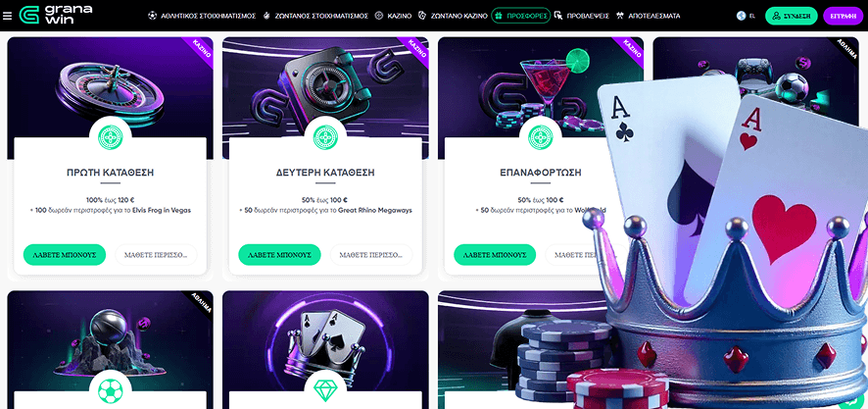Open the ΚΑΖΙΝΟ menu item

click(x=393, y=16)
